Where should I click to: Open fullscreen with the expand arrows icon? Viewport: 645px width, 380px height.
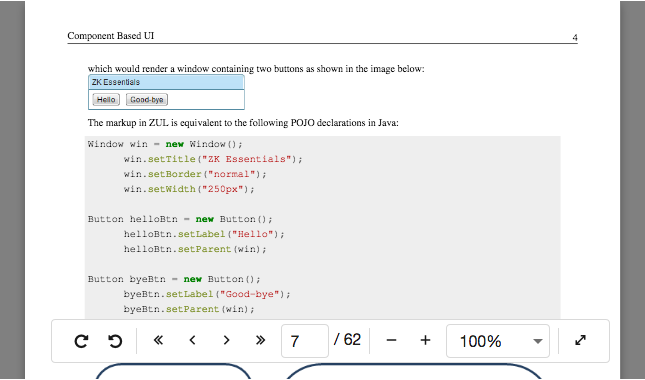coord(580,340)
